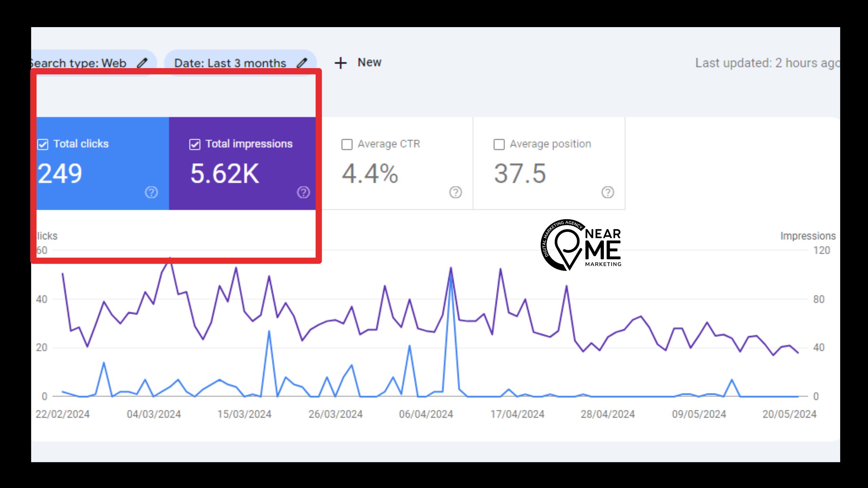
Task: Add a New filter
Action: pyautogui.click(x=369, y=62)
